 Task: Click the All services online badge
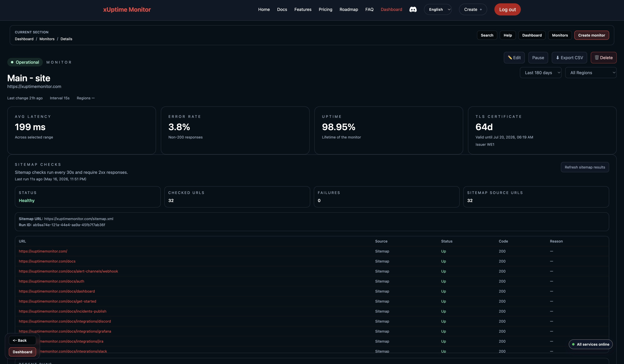591,344
